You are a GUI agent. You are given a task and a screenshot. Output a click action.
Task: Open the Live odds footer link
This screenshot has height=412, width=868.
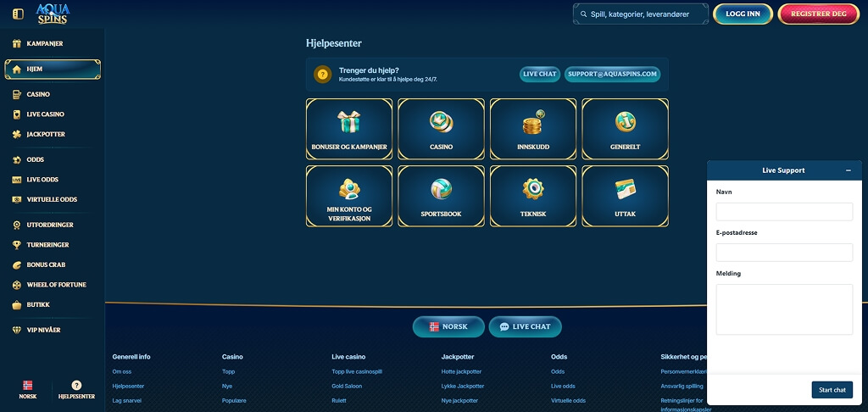tap(563, 386)
